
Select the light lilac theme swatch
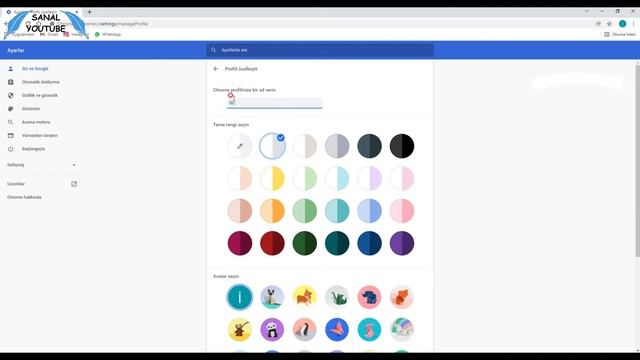point(369,178)
